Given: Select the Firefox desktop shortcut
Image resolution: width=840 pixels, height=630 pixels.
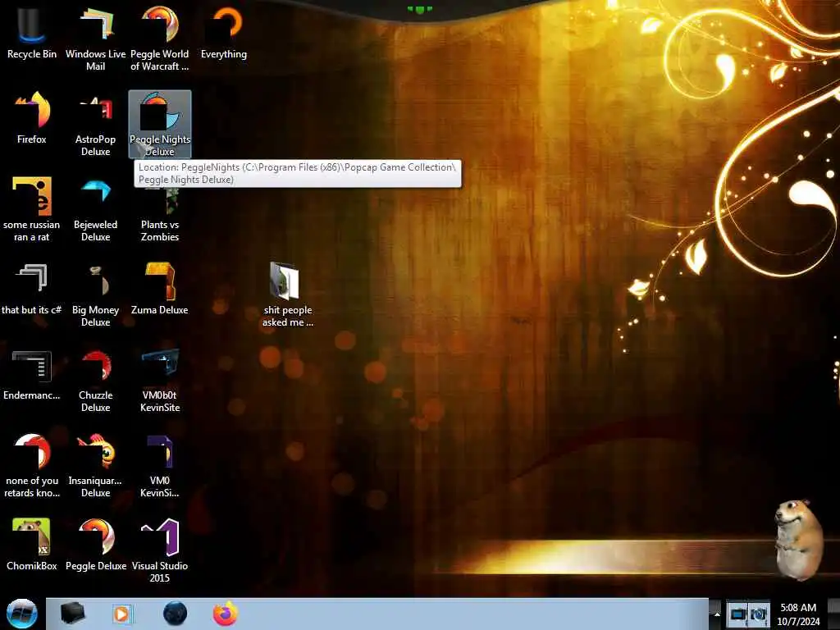Looking at the screenshot, I should tap(32, 118).
